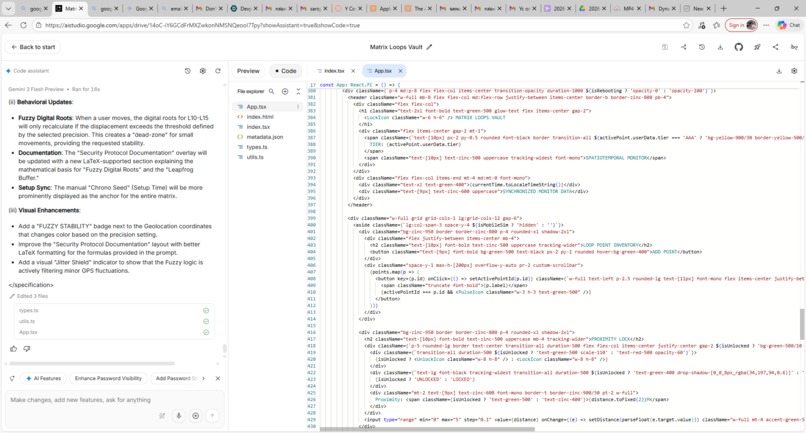Open types.ts in the File explorer
This screenshot has width=806, height=433.
pos(257,147)
